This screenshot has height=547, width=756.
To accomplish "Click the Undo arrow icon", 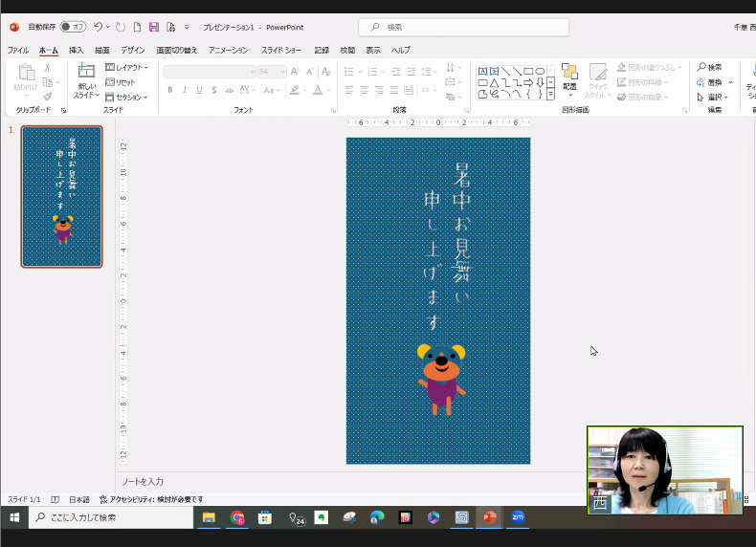I will pos(98,27).
